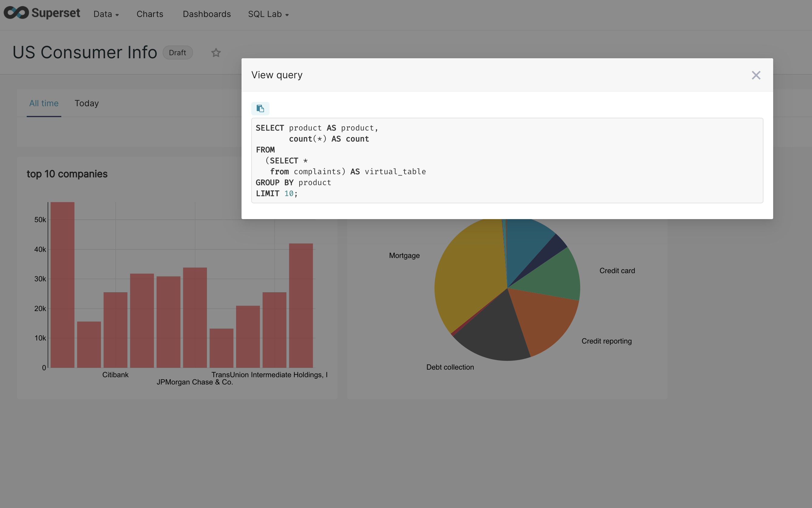
Task: Navigate to Charts
Action: click(150, 14)
